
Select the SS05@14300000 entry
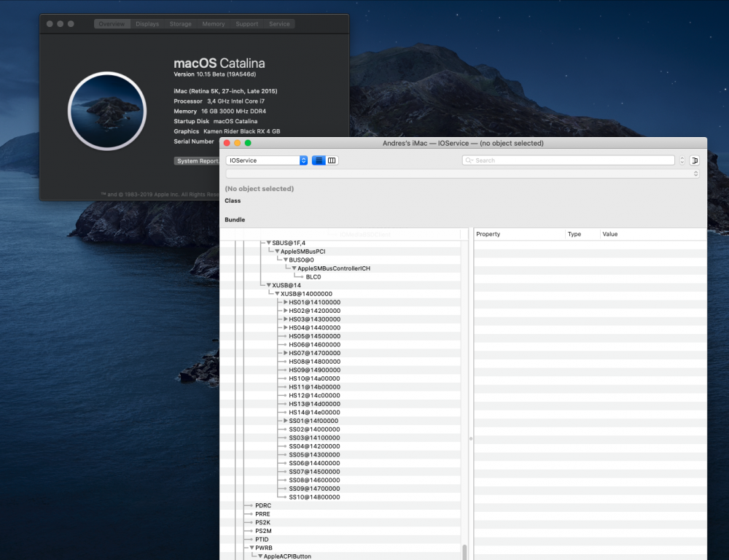[x=314, y=454]
